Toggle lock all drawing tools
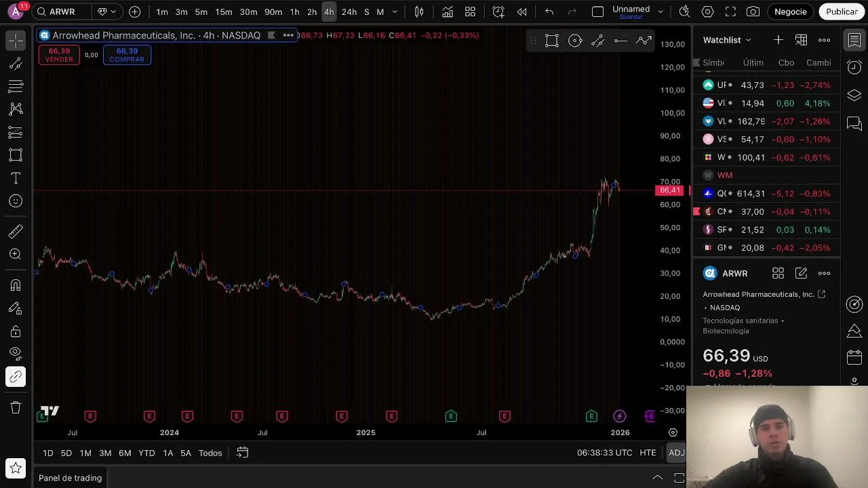This screenshot has height=488, width=868. point(16,331)
